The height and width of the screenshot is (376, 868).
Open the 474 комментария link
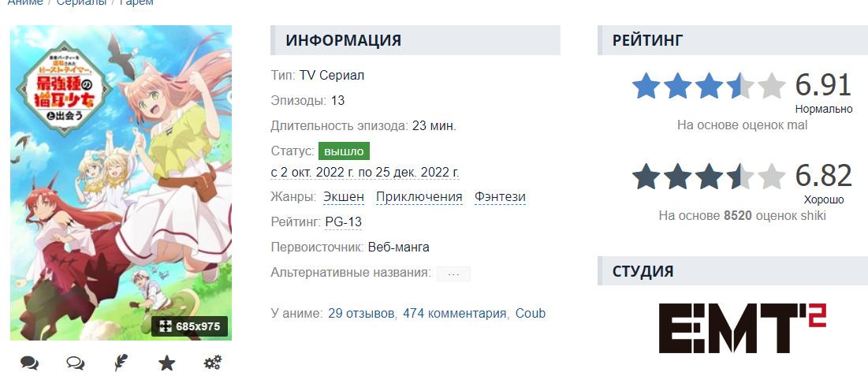coord(454,313)
